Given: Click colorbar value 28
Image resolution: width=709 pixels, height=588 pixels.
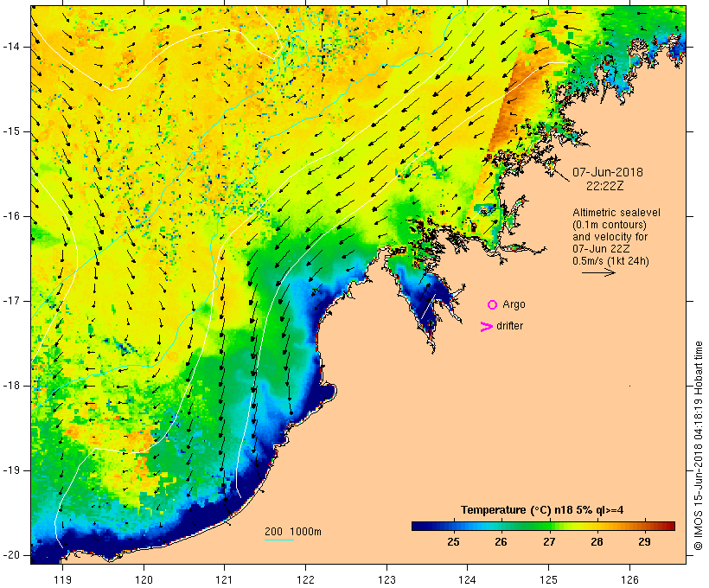Looking at the screenshot, I should point(597,542).
